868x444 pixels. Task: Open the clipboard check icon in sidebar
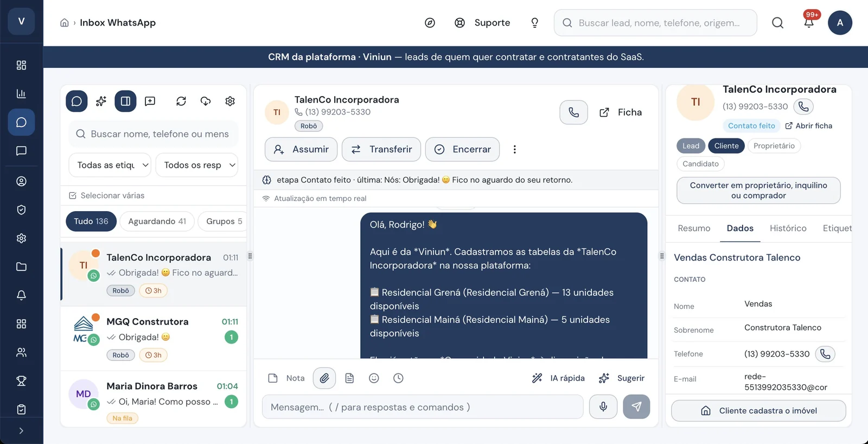coord(21,409)
